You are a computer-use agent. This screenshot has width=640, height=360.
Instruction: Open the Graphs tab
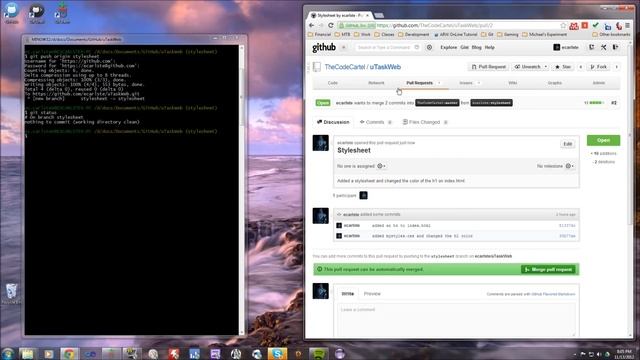pos(554,83)
